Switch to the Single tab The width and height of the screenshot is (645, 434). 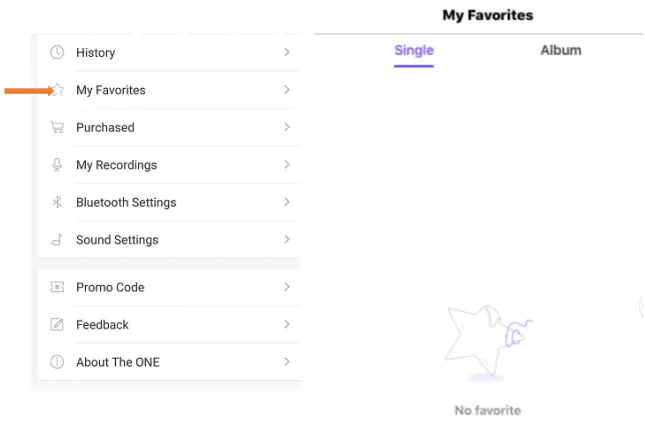(x=414, y=50)
